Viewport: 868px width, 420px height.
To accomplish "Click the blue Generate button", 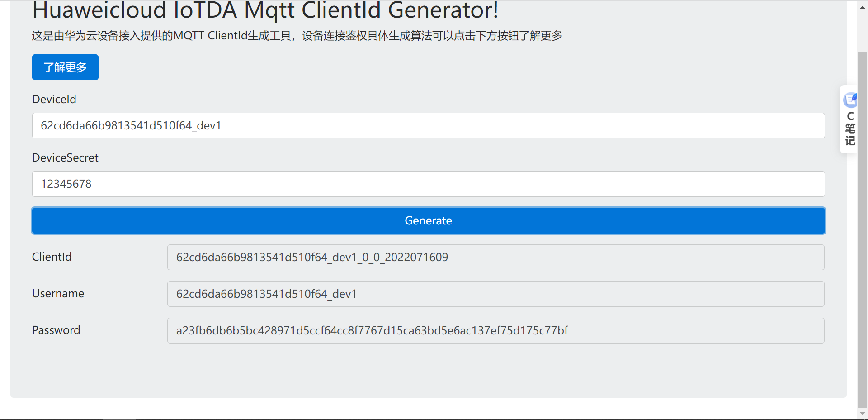I will tap(428, 220).
